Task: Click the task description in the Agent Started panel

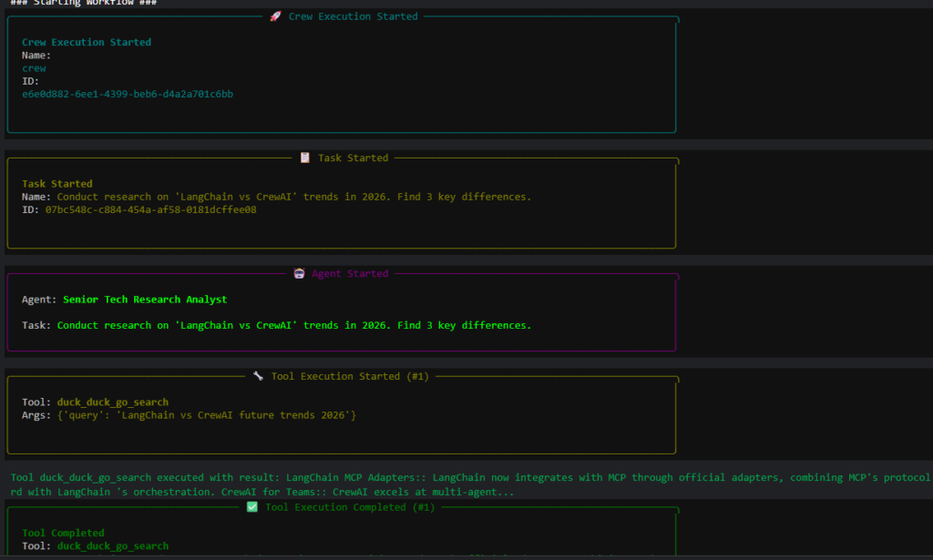Action: 293,325
